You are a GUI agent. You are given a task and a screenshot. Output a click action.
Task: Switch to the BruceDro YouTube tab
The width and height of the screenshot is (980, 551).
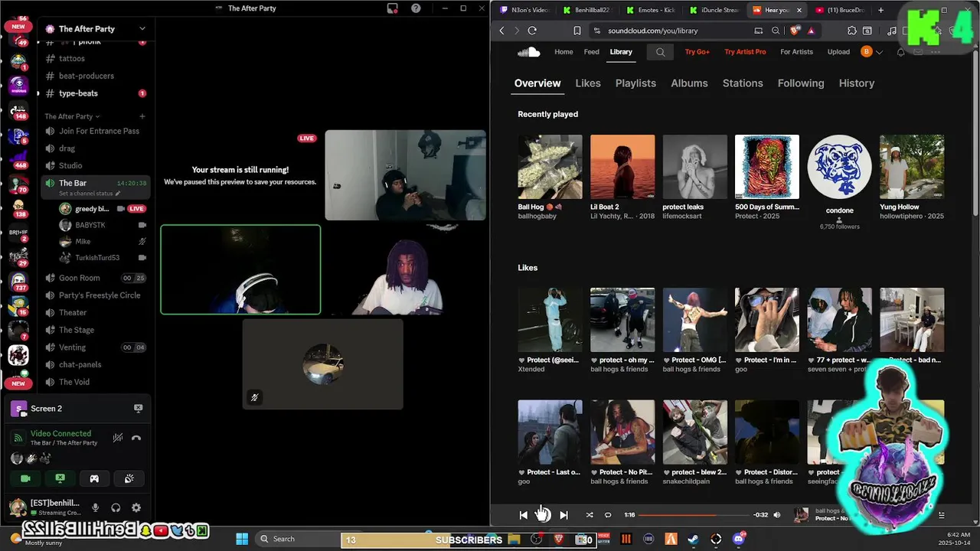pyautogui.click(x=841, y=10)
